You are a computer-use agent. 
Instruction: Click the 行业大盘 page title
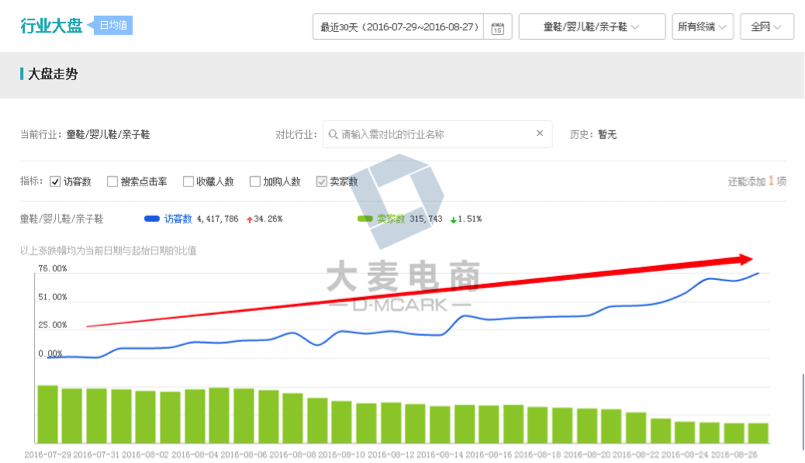click(50, 26)
